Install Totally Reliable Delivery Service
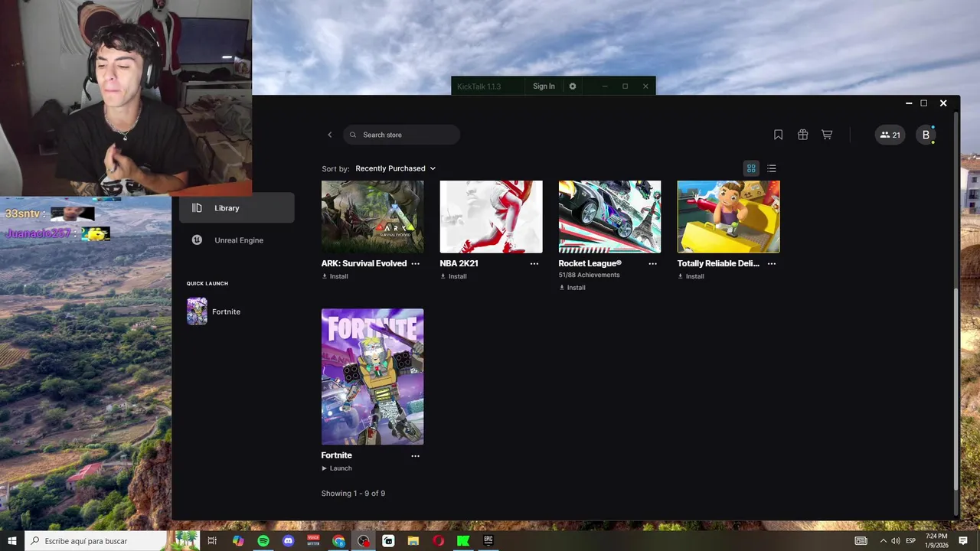Viewport: 980px width, 551px height. [x=691, y=276]
